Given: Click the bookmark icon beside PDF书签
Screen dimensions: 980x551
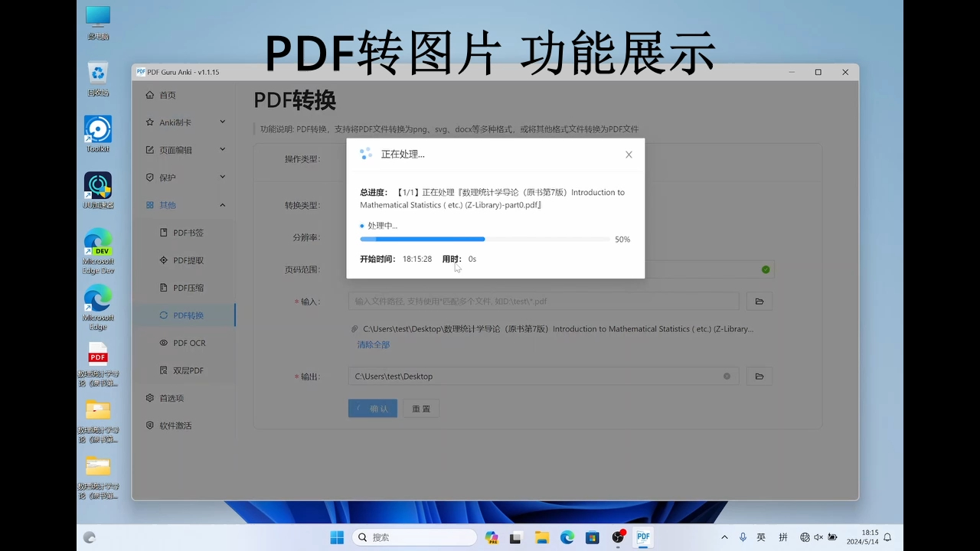Looking at the screenshot, I should coord(164,233).
